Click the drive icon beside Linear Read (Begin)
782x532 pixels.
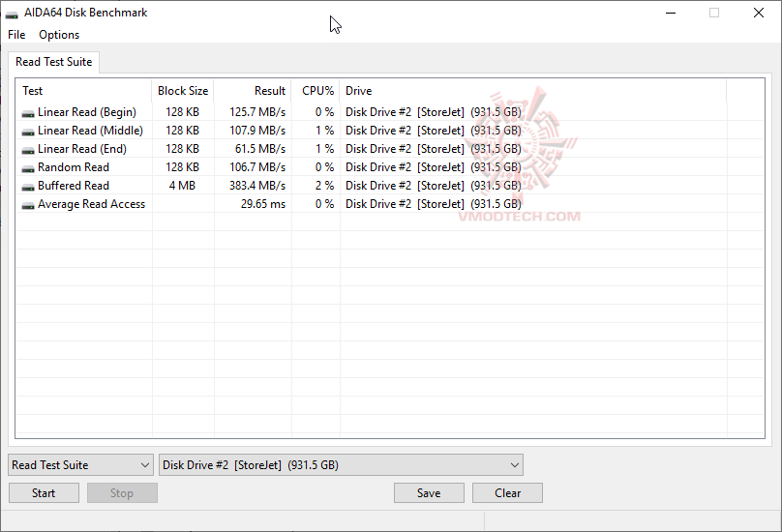click(28, 113)
